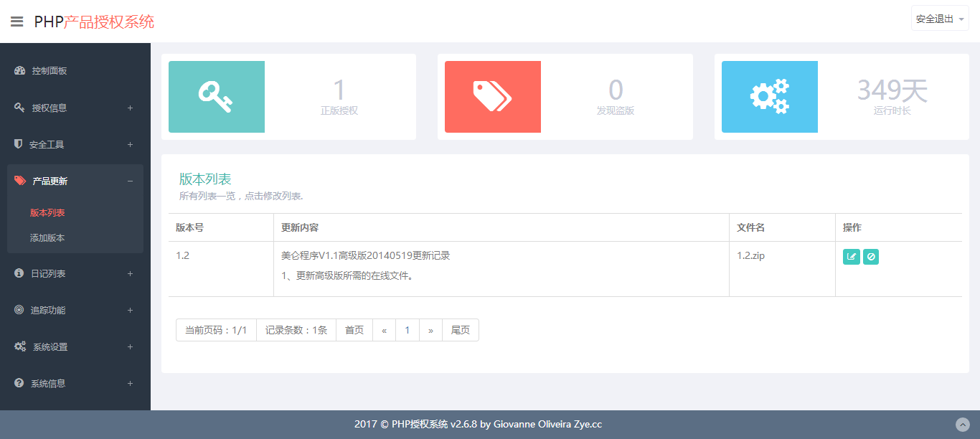
Task: Expand 授权信息 with its plus sign
Action: pyautogui.click(x=130, y=108)
